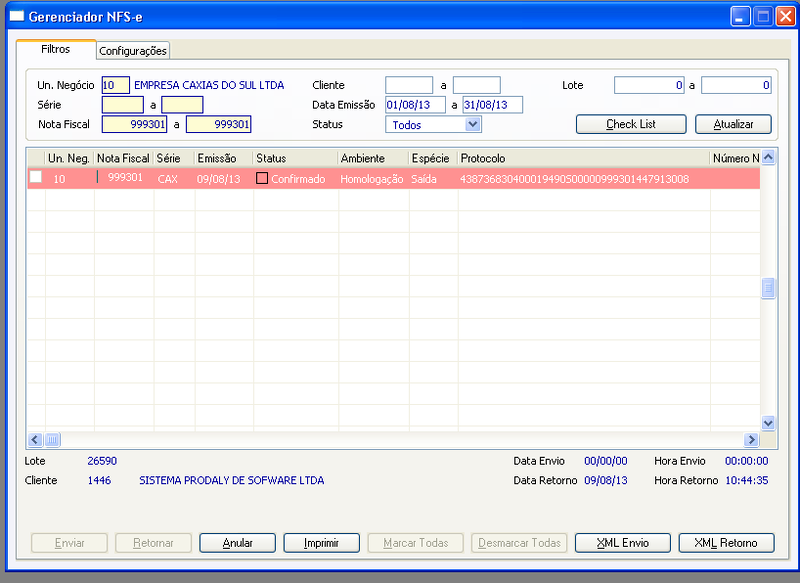Screen dimensions: 800x583
Task: Click the Espécie column header
Action: point(433,158)
